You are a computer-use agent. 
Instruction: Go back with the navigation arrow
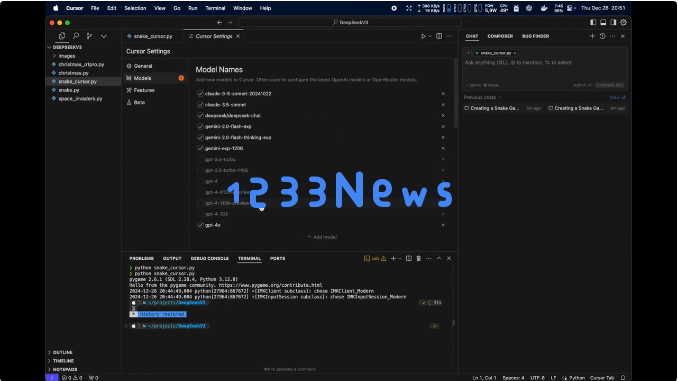(x=220, y=22)
